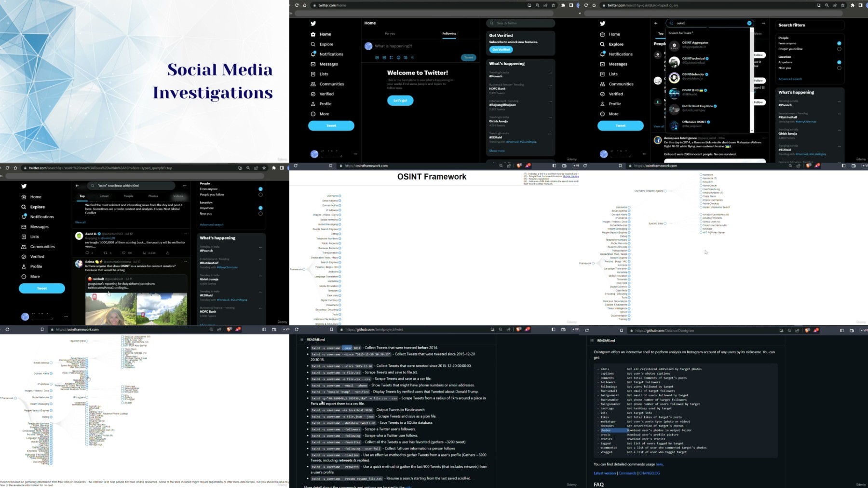The width and height of the screenshot is (868, 488).
Task: Expand Username node on the titled OSINT Framework page
Action: pyautogui.click(x=339, y=196)
